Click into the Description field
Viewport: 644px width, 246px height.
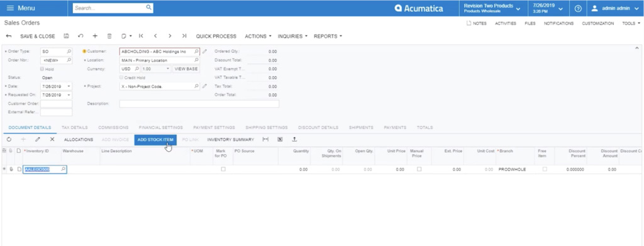point(199,104)
